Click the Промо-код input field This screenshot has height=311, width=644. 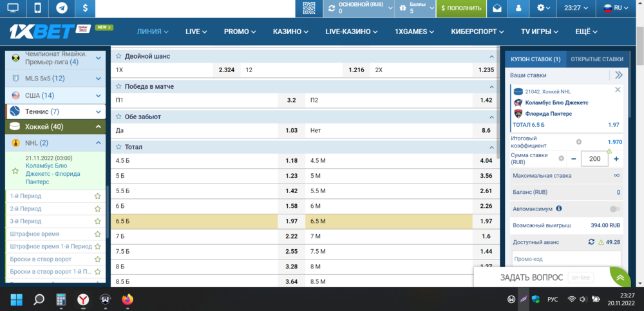[x=566, y=259]
